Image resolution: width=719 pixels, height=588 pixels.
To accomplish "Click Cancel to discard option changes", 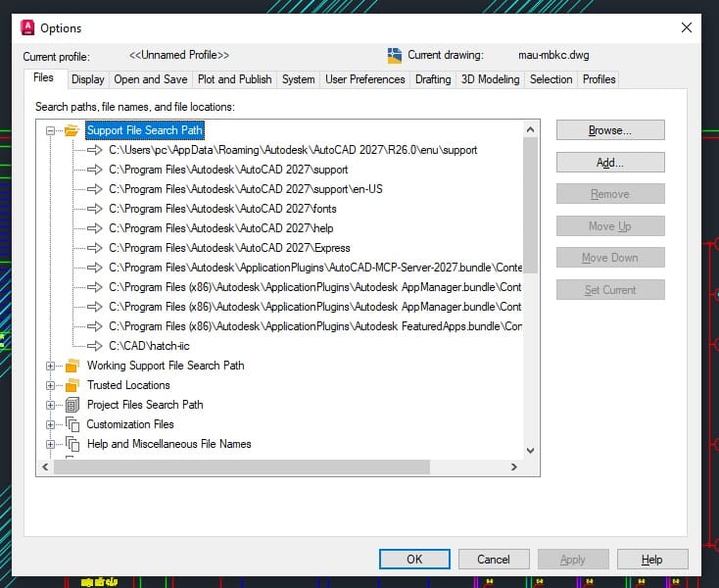I will click(x=494, y=560).
